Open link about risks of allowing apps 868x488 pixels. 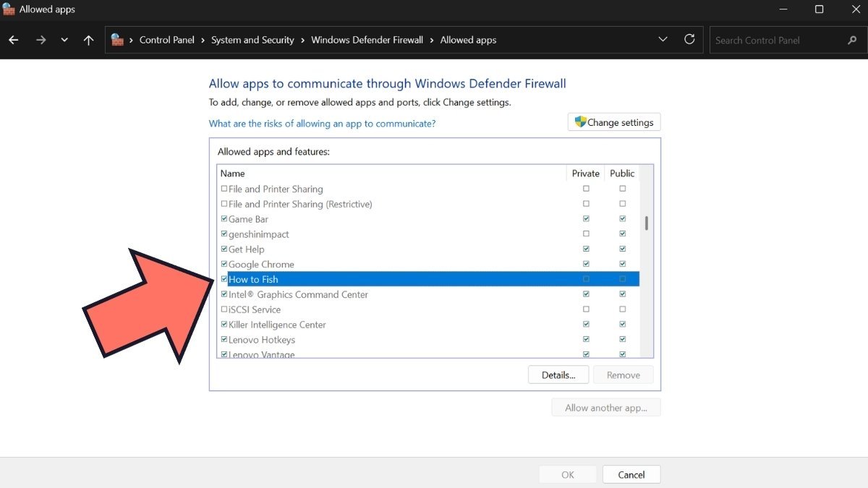[x=322, y=124]
